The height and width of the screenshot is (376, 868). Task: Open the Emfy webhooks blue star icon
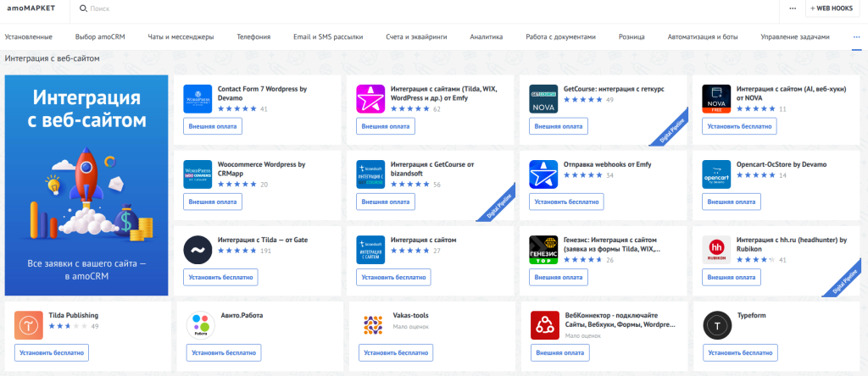point(543,174)
